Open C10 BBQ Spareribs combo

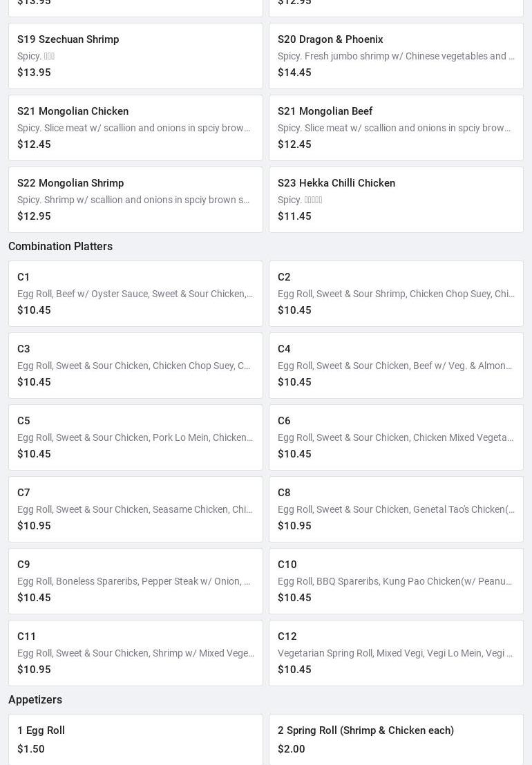coord(396,581)
